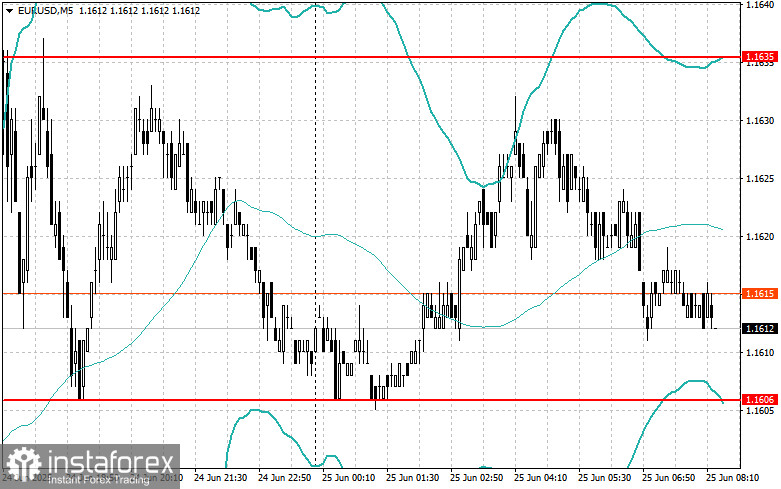781x489 pixels.
Task: Select the 1.1625 price scale value
Action: pos(760,178)
